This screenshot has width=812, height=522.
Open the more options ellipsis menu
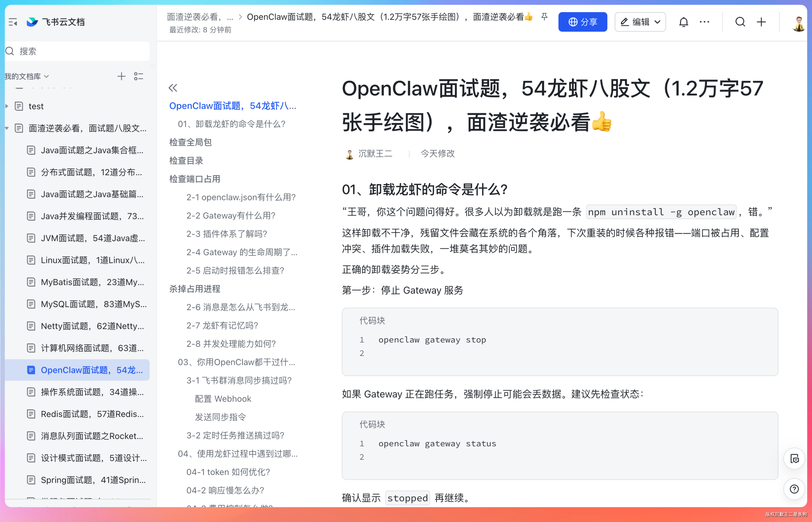(x=704, y=22)
